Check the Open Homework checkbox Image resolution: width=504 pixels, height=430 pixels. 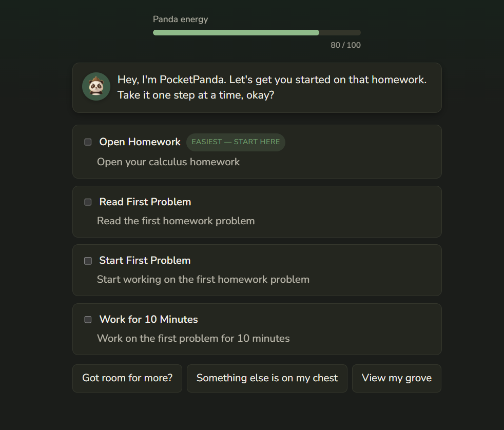[x=88, y=142]
